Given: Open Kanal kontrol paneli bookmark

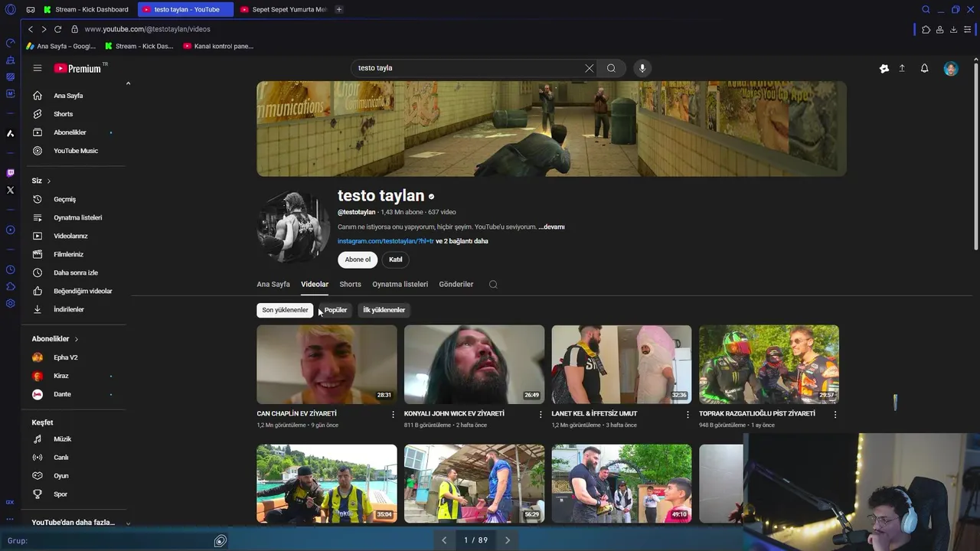Looking at the screenshot, I should click(218, 46).
